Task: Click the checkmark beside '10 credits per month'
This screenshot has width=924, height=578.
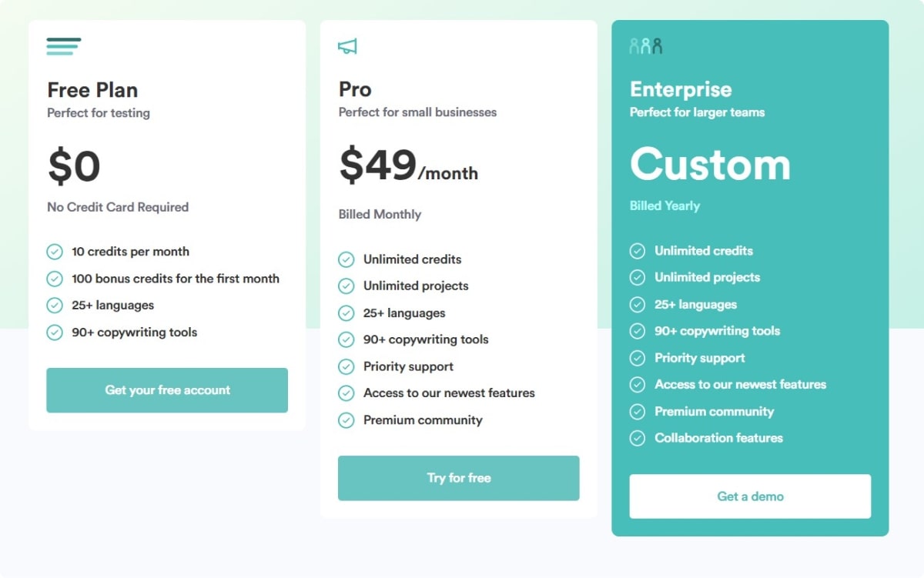Action: [x=55, y=252]
